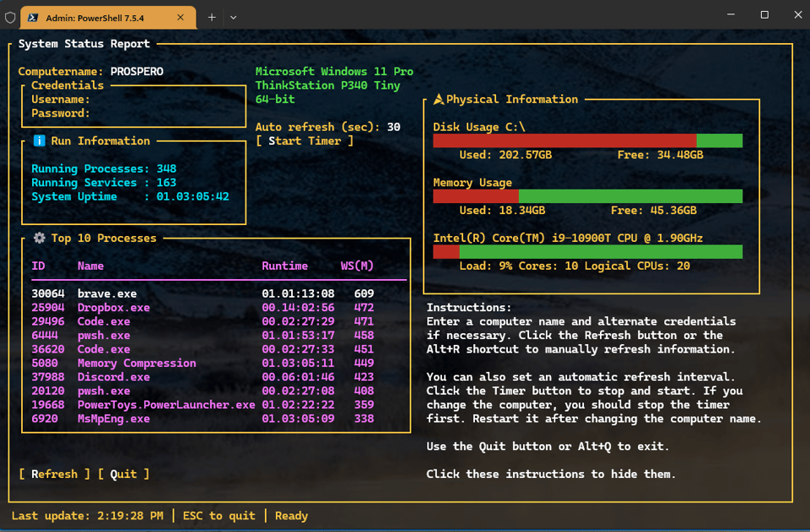Click the Quit button
The width and height of the screenshot is (810, 532).
pyautogui.click(x=122, y=474)
